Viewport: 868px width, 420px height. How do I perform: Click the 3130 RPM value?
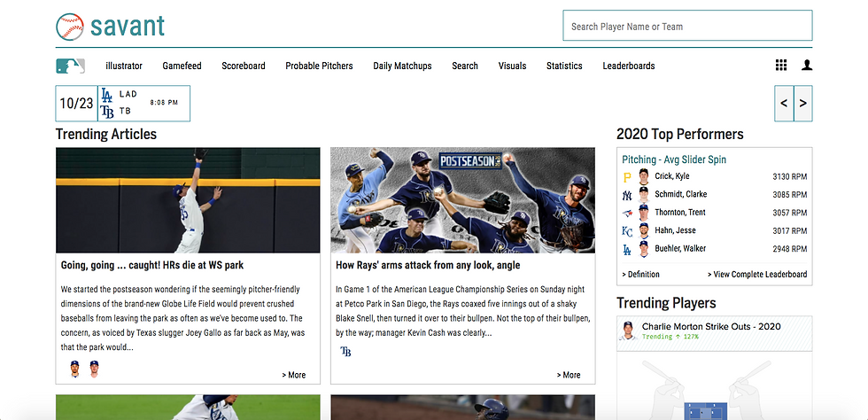click(790, 176)
